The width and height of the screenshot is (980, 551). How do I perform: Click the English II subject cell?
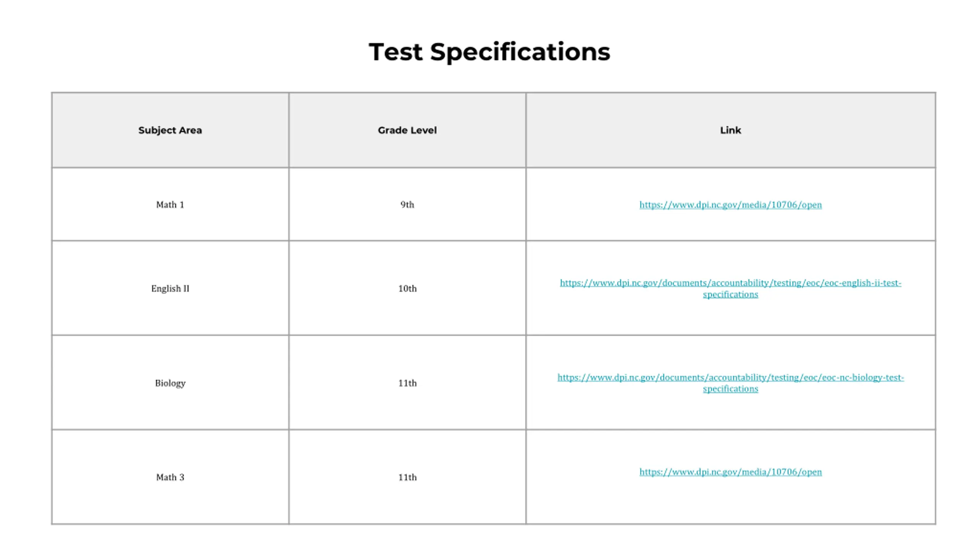170,289
